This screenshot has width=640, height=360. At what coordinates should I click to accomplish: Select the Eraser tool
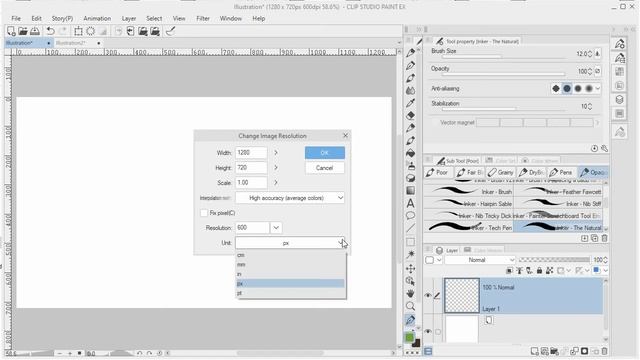point(411,115)
